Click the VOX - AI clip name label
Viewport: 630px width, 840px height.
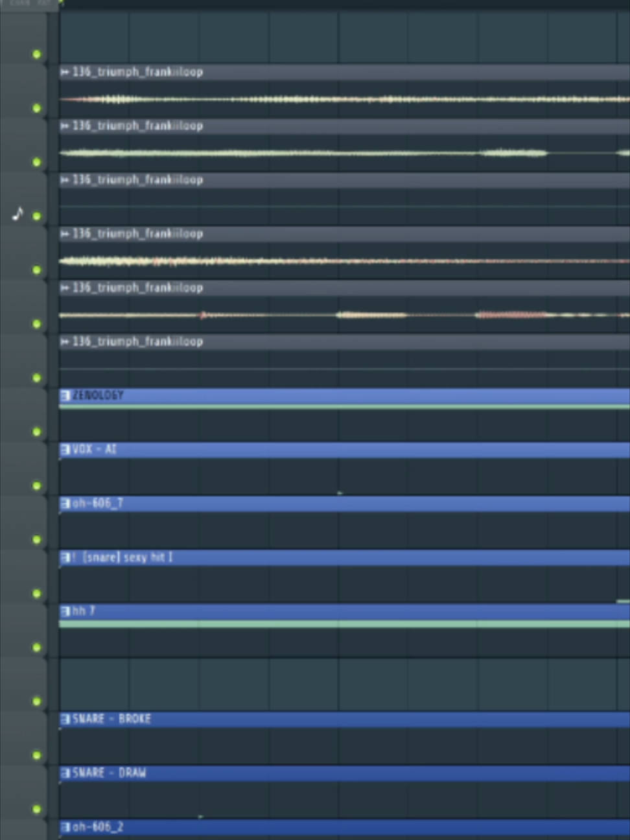94,449
